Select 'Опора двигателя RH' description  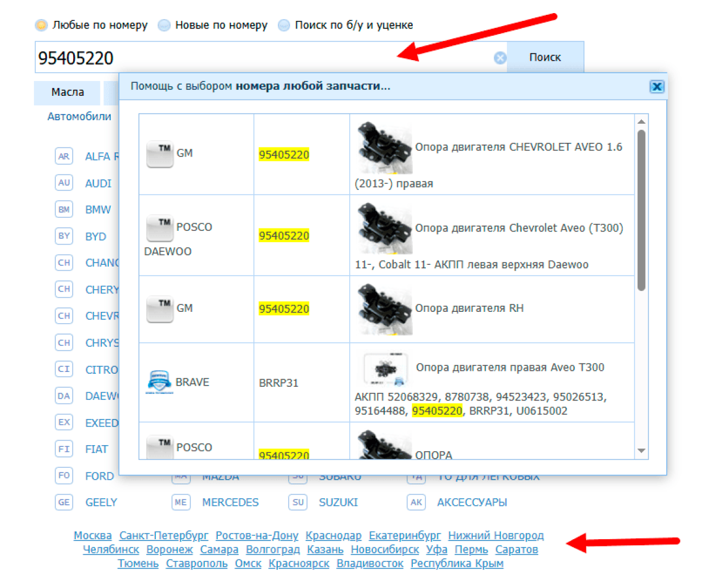469,308
